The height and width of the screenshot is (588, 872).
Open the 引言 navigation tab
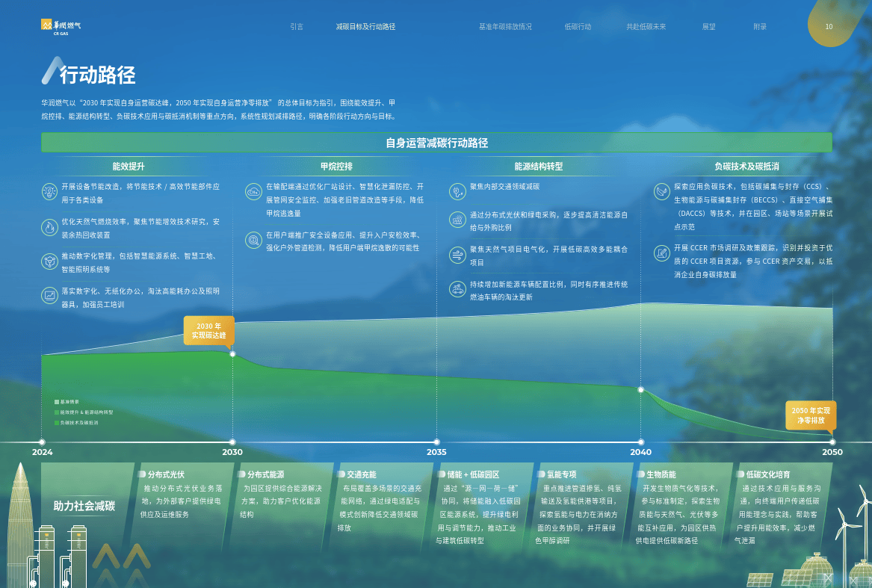pyautogui.click(x=297, y=27)
